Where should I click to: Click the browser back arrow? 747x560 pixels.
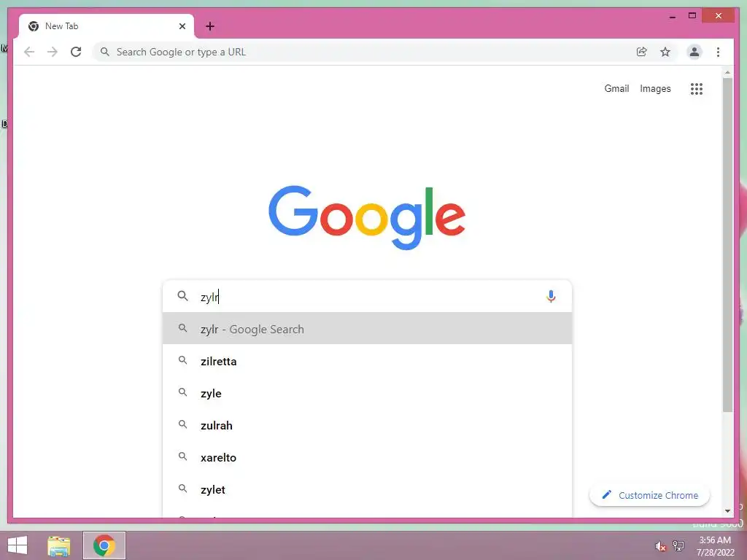[29, 52]
